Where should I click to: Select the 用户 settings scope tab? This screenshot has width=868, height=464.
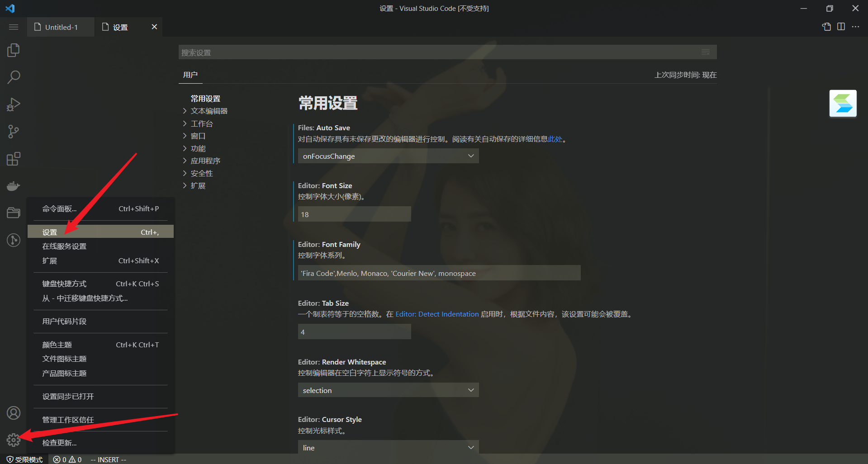click(190, 75)
